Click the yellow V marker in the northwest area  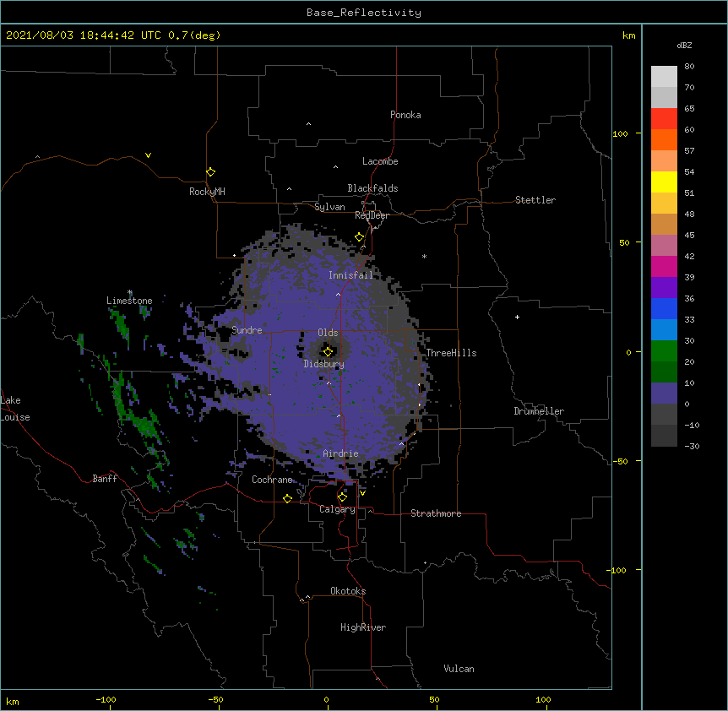(x=148, y=155)
